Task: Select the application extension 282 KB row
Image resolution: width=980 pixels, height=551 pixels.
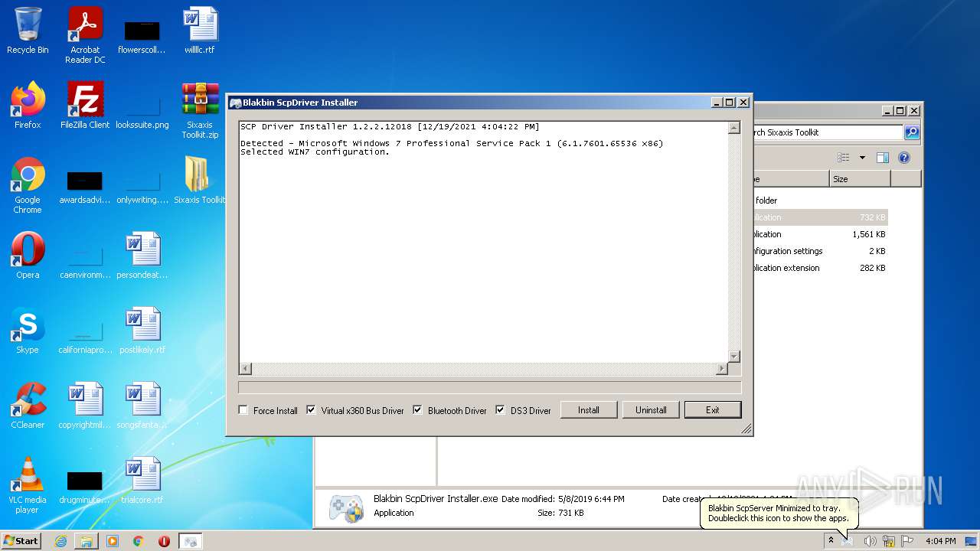Action: click(821, 268)
